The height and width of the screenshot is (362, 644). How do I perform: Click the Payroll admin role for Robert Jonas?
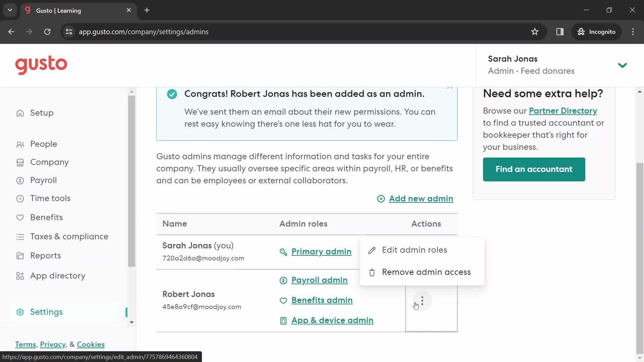[x=319, y=280]
